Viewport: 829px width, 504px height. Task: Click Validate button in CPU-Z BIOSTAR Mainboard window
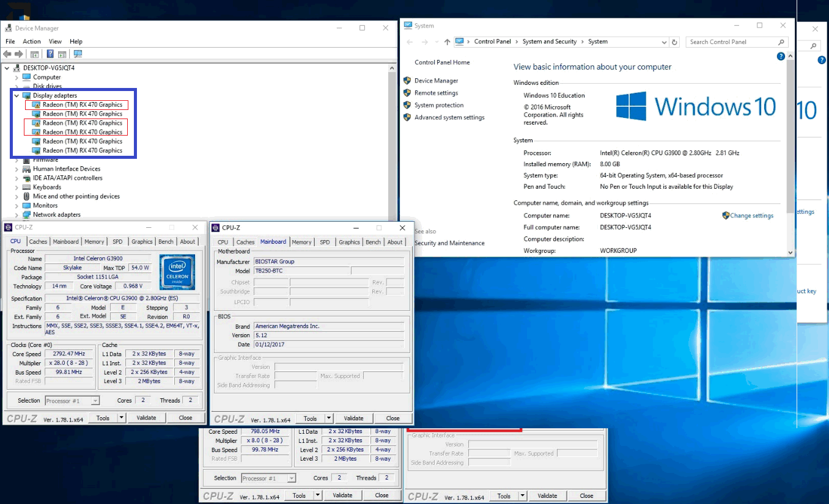(x=353, y=418)
